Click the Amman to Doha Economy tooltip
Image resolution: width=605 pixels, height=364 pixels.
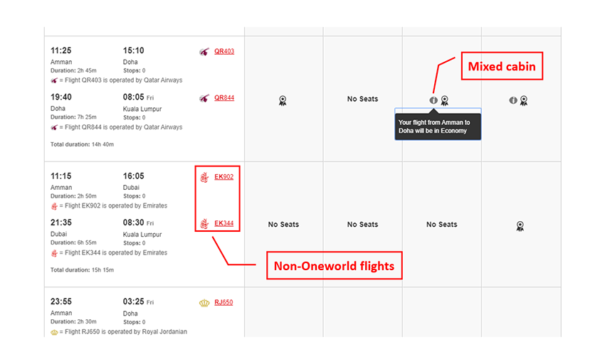(x=438, y=127)
